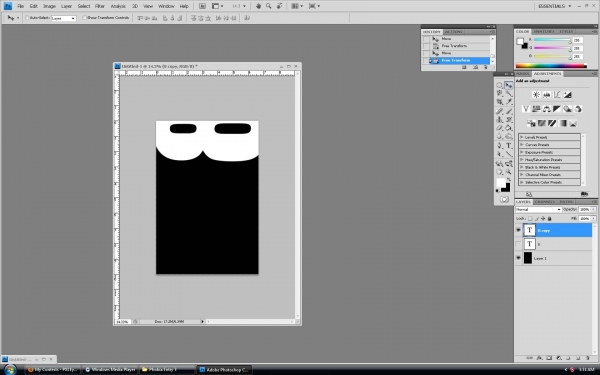Switch to the Channels tab
This screenshot has height=375, width=600.
[x=545, y=202]
